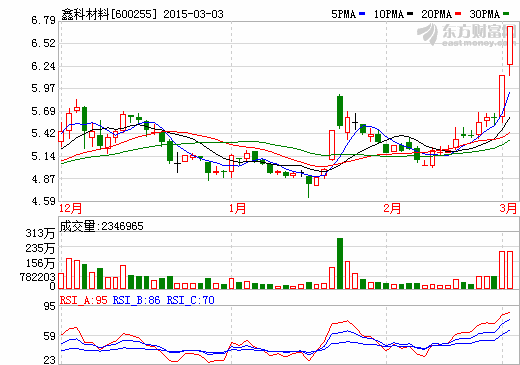Viewport: 520px width, 365px height.
Task: Click the 30PMA green legend swatch
Action: [506, 14]
